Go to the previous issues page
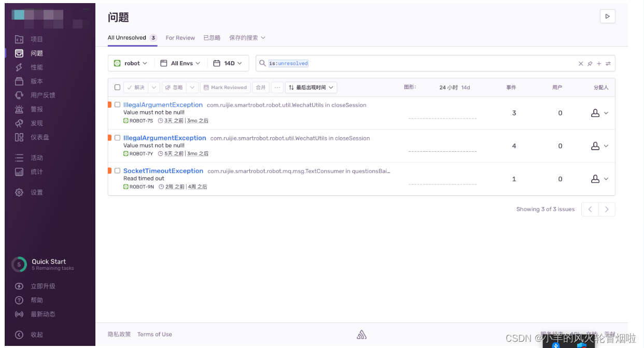 (590, 209)
